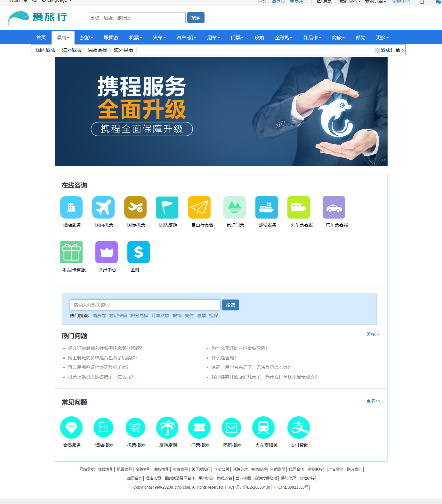Select the 邮轮 navigation item
Viewport: 442px width, 504px height.
[x=360, y=37]
